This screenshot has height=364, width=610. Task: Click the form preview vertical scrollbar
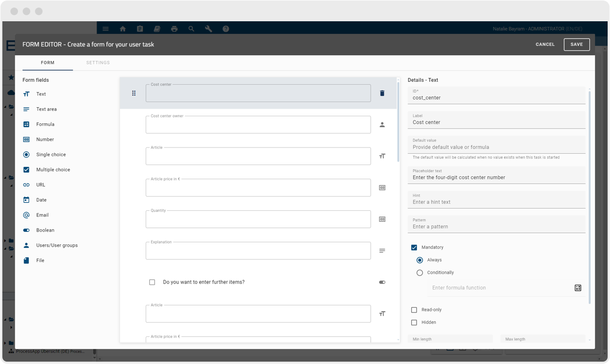coord(398,123)
